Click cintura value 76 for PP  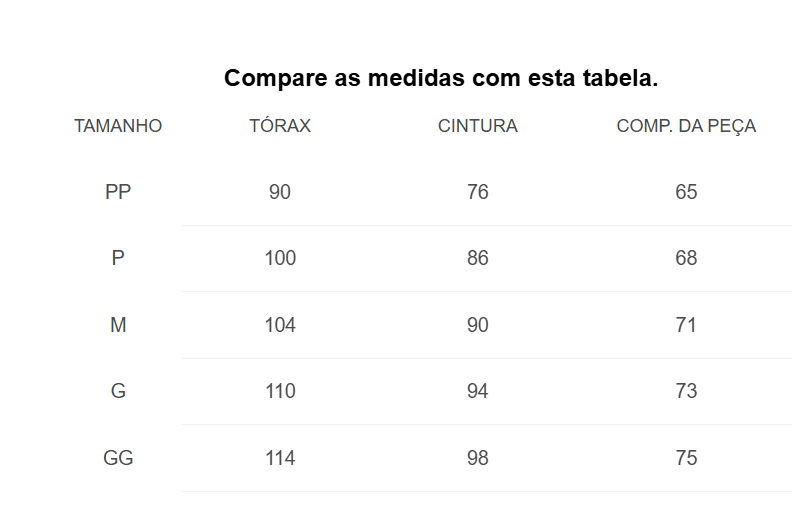coord(478,192)
